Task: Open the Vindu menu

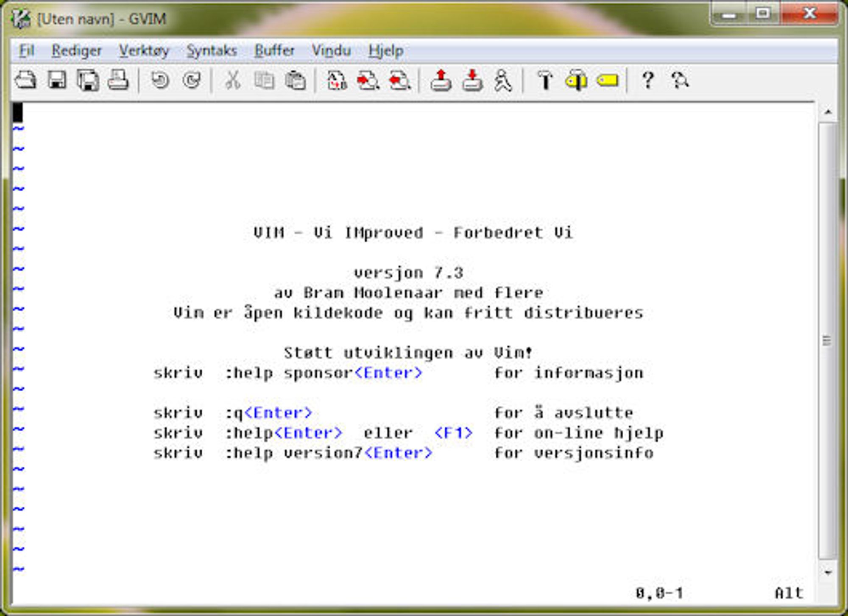Action: coord(331,51)
